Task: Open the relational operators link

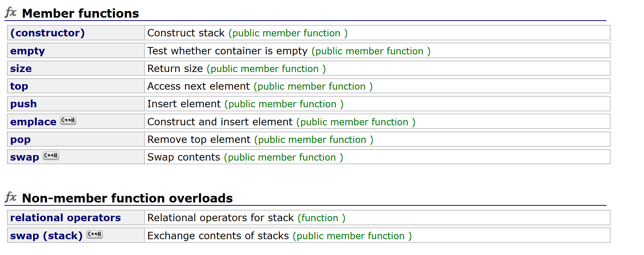Action: (65, 218)
